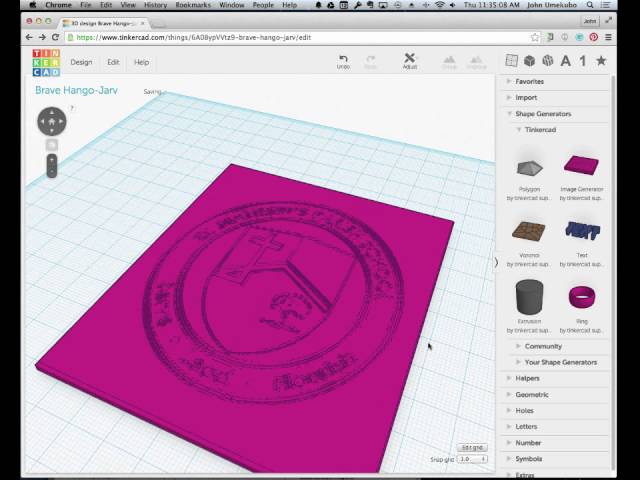Rotate view up with top arrow
The width and height of the screenshot is (640, 480).
(51, 112)
